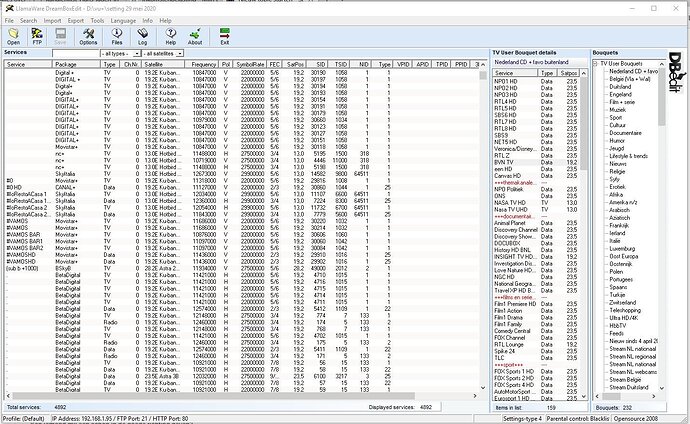Select the ---documentai... marker row
Screen dimensions: 690x424
[514, 216]
